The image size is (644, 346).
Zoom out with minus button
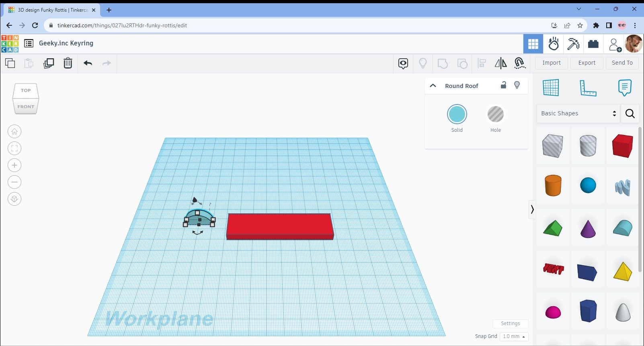pos(14,182)
